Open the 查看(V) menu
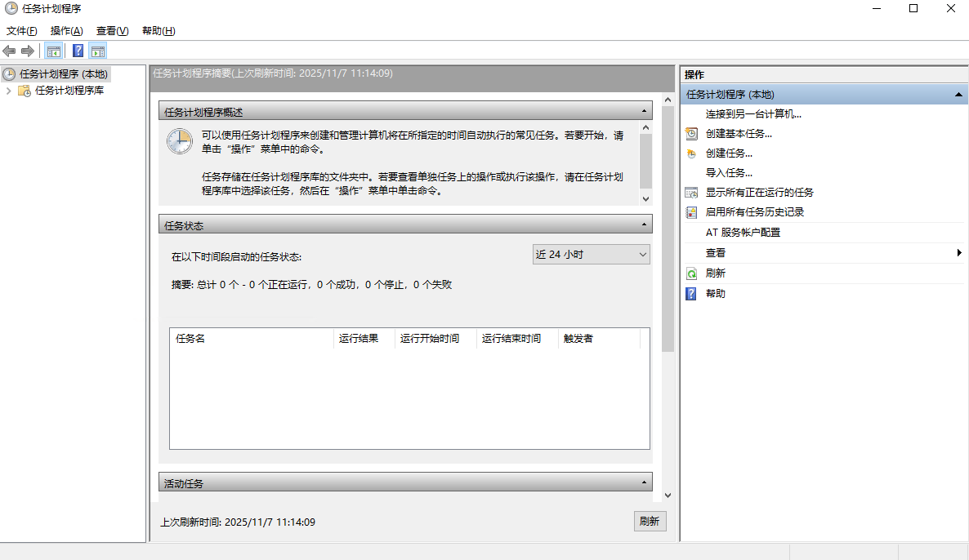 pyautogui.click(x=113, y=31)
